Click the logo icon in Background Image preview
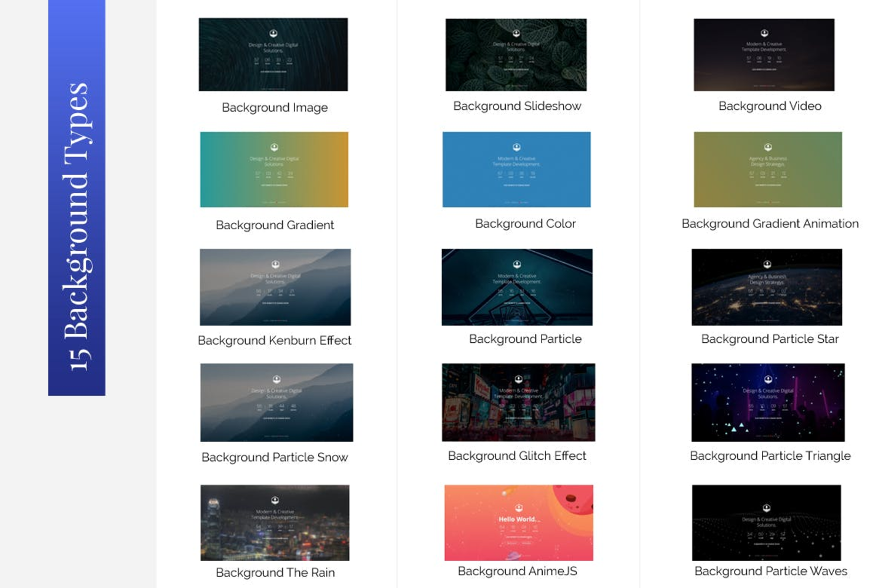The width and height of the screenshot is (882, 588). (273, 34)
